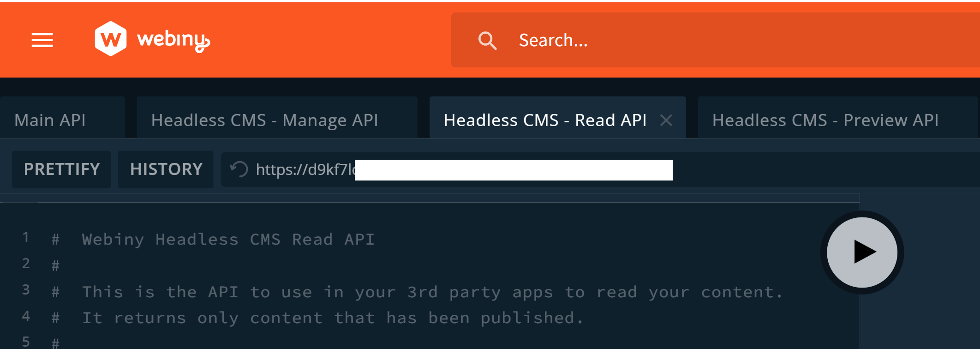Click line number 4 in the gutter

click(26, 316)
